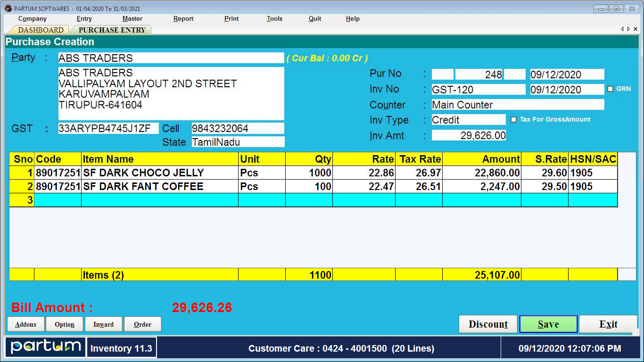Click the Inward button
This screenshot has height=362, width=644.
point(103,324)
